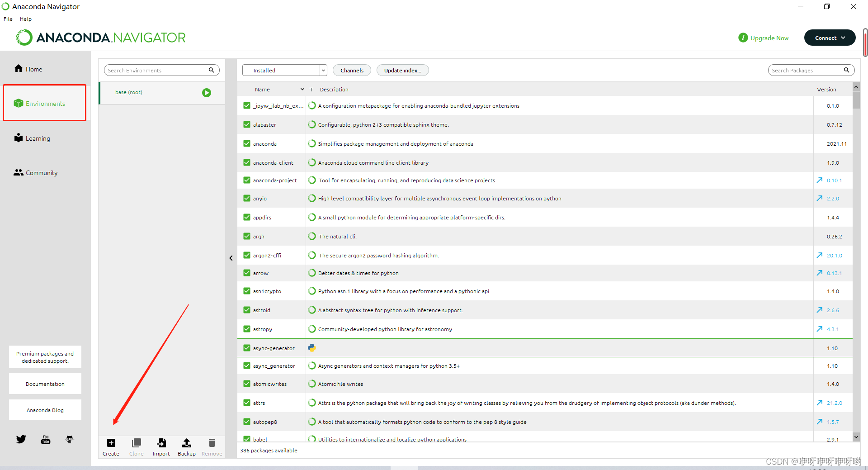Run base (root) environment play button
Screen dimensions: 868x470
[x=207, y=93]
